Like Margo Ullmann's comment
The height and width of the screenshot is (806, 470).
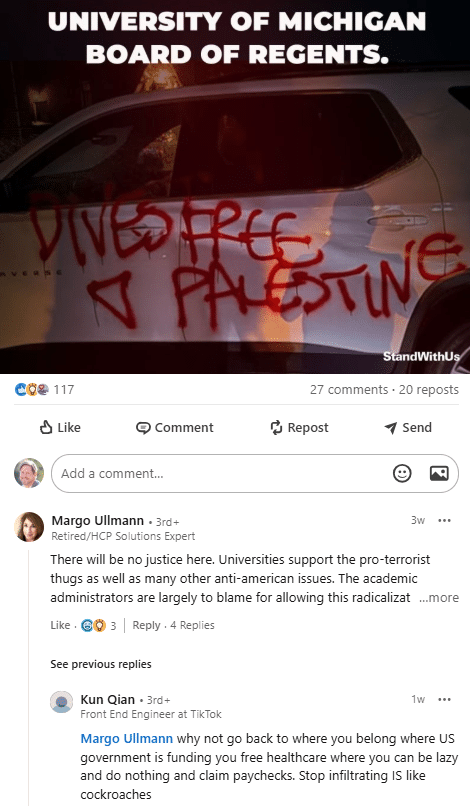point(60,625)
